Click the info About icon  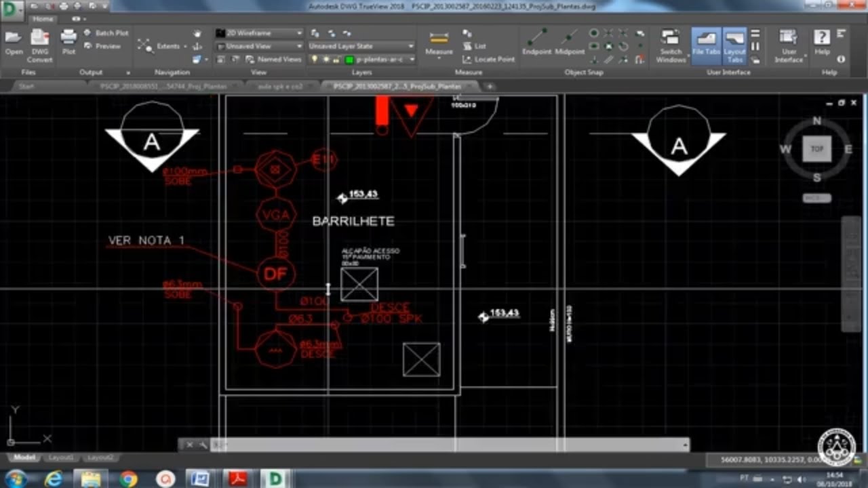coord(841,59)
